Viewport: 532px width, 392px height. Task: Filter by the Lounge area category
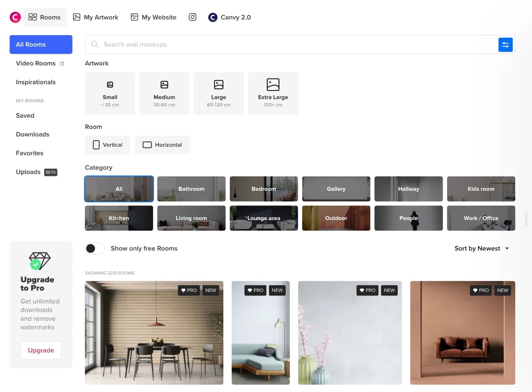[x=264, y=218]
